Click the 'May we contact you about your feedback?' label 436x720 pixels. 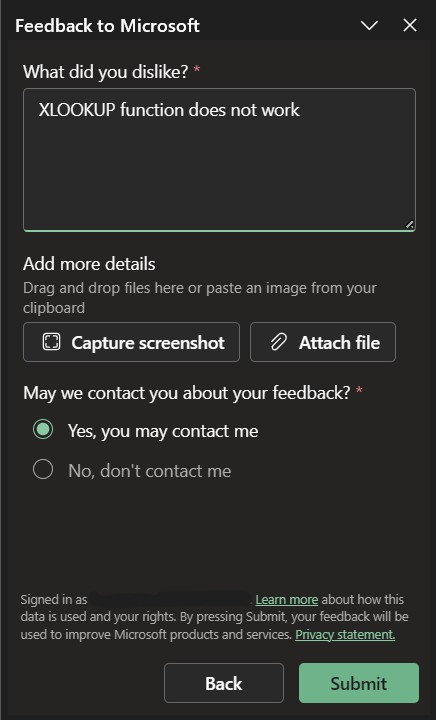[x=187, y=393]
